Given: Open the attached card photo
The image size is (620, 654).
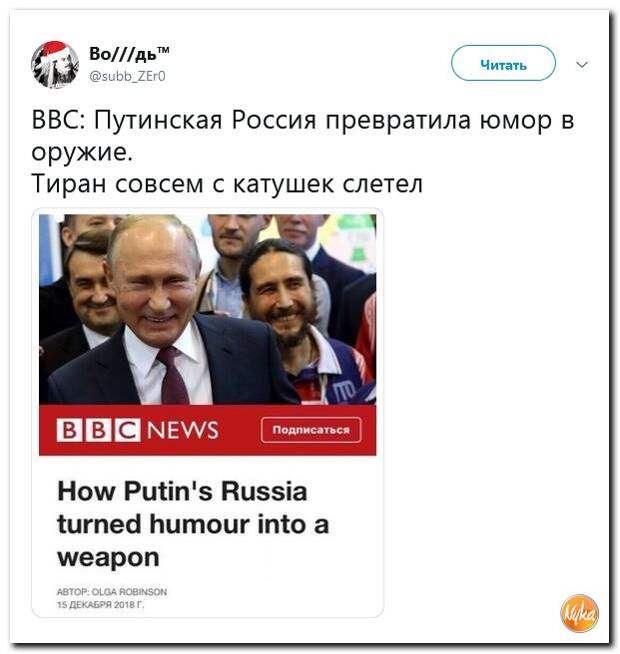Looking at the screenshot, I should point(207,309).
